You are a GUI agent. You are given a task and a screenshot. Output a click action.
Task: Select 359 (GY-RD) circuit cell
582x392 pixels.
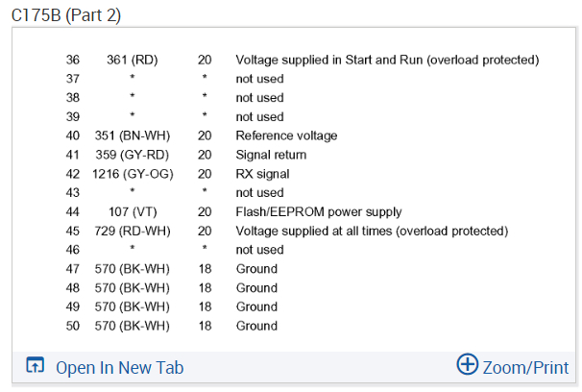pos(132,155)
